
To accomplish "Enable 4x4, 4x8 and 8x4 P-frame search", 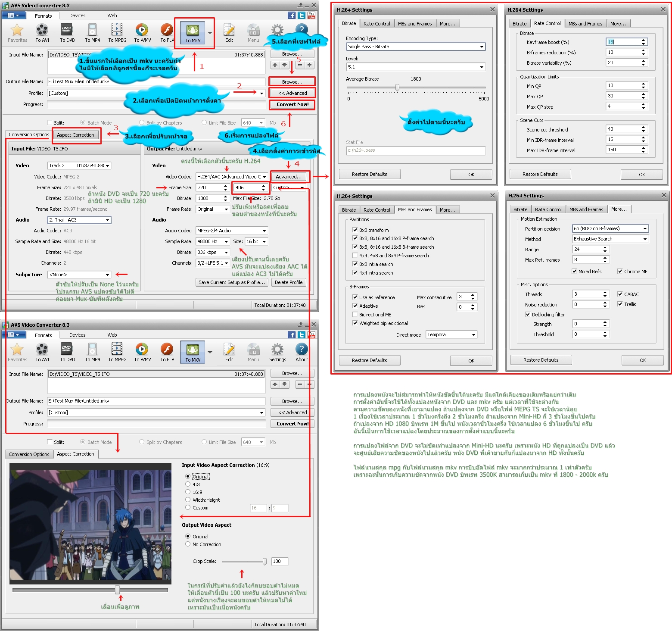I will coord(355,256).
